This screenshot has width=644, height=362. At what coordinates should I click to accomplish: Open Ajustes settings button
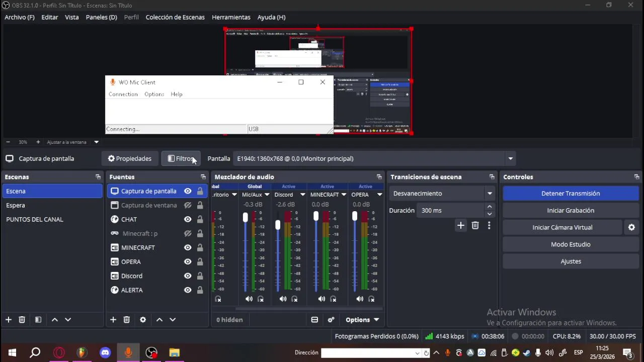(x=571, y=261)
